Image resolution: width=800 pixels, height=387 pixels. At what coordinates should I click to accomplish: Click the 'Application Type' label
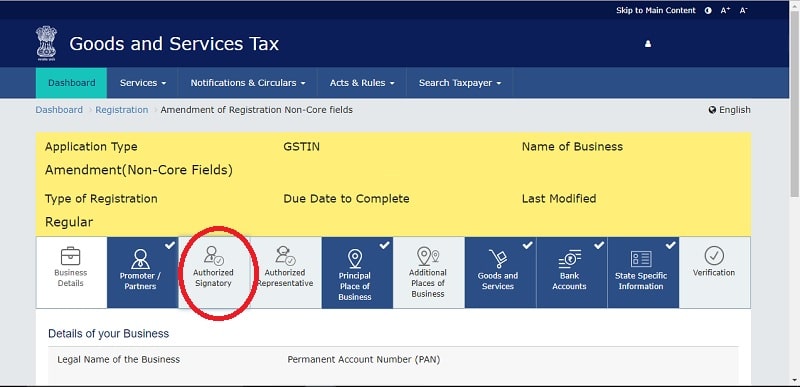click(x=91, y=147)
